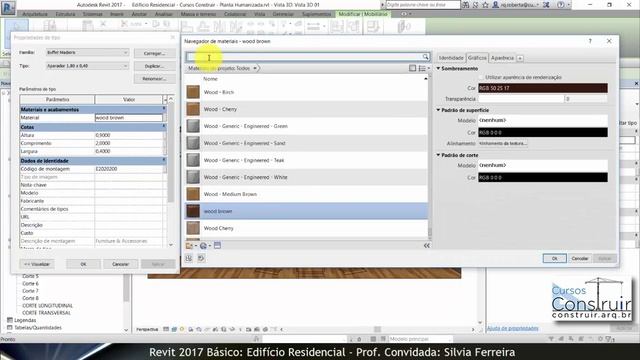Click help icon in Revit title bar
Viewport: 640px width, 360px height.
[x=561, y=5]
